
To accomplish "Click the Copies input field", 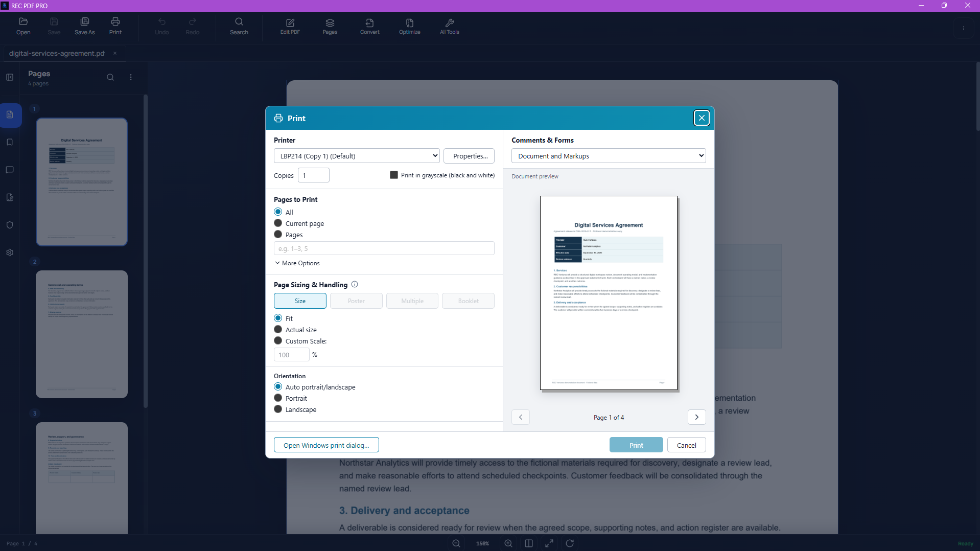I will (314, 175).
